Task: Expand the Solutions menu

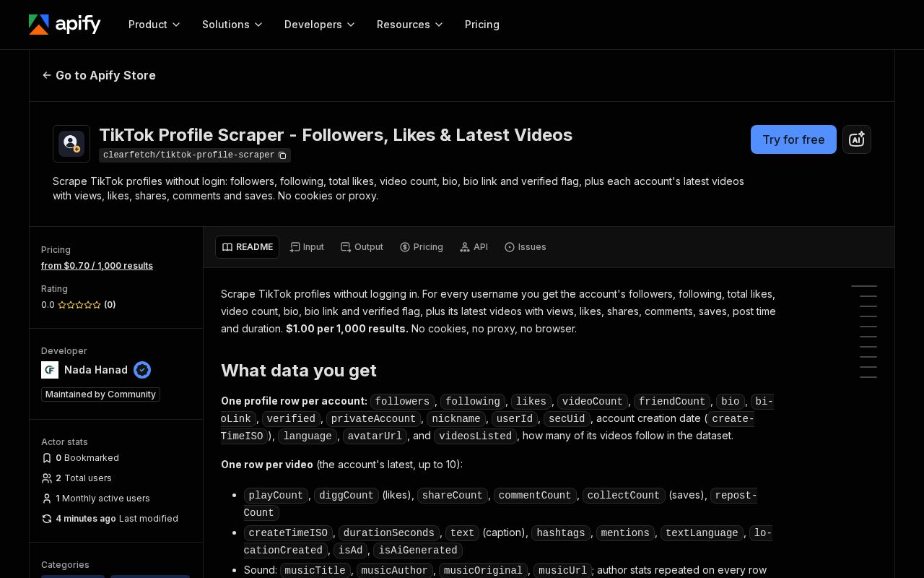Action: pyautogui.click(x=232, y=25)
